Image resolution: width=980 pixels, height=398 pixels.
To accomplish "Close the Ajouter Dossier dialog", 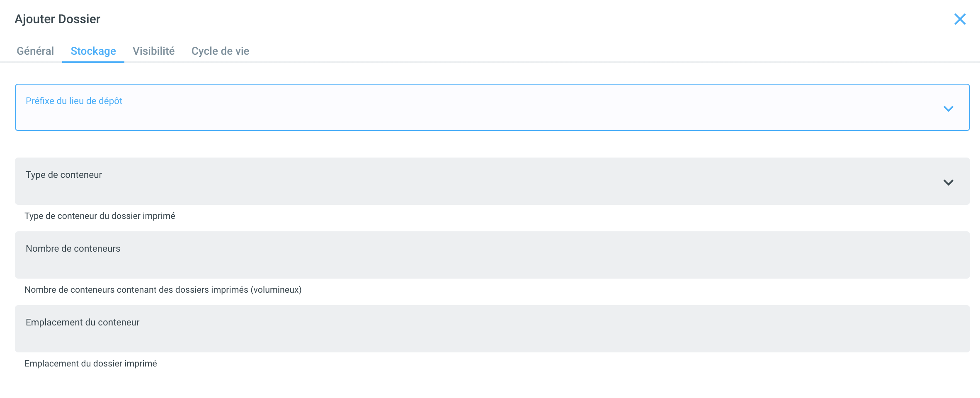I will coord(960,19).
